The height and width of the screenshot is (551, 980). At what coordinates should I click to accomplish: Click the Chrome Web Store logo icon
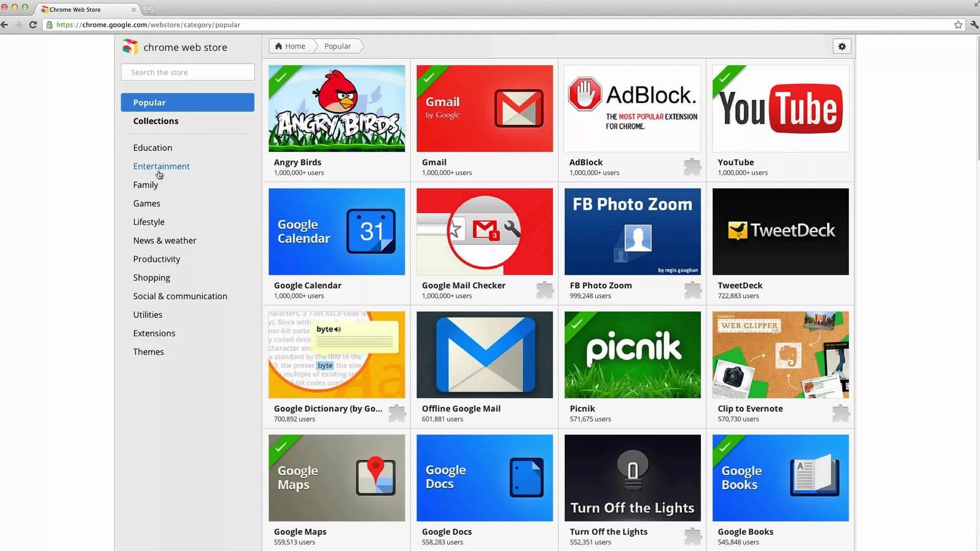pos(130,47)
